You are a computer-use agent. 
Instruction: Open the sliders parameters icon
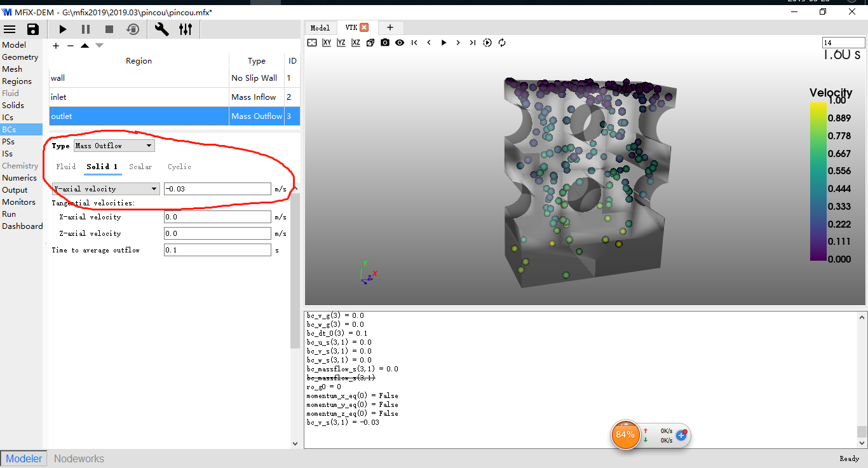pyautogui.click(x=186, y=29)
